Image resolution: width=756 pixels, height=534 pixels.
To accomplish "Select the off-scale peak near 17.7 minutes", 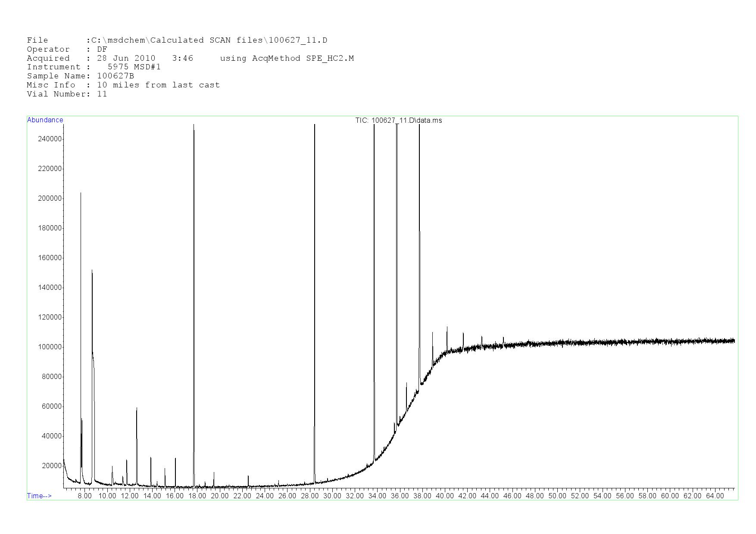I will tap(194, 126).
